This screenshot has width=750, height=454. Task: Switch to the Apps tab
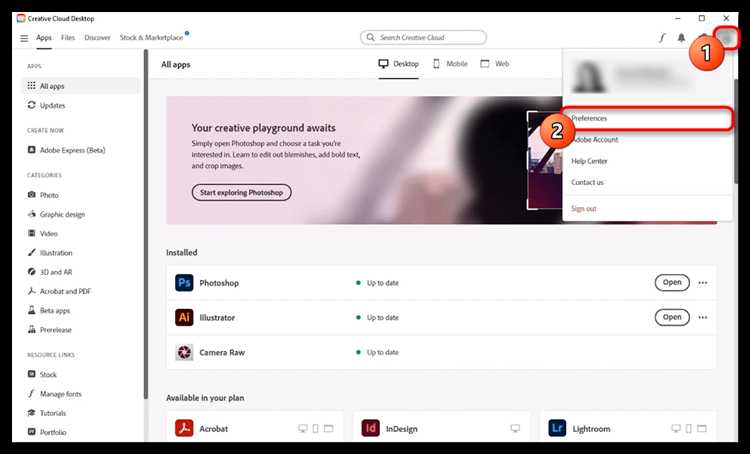pyautogui.click(x=44, y=37)
